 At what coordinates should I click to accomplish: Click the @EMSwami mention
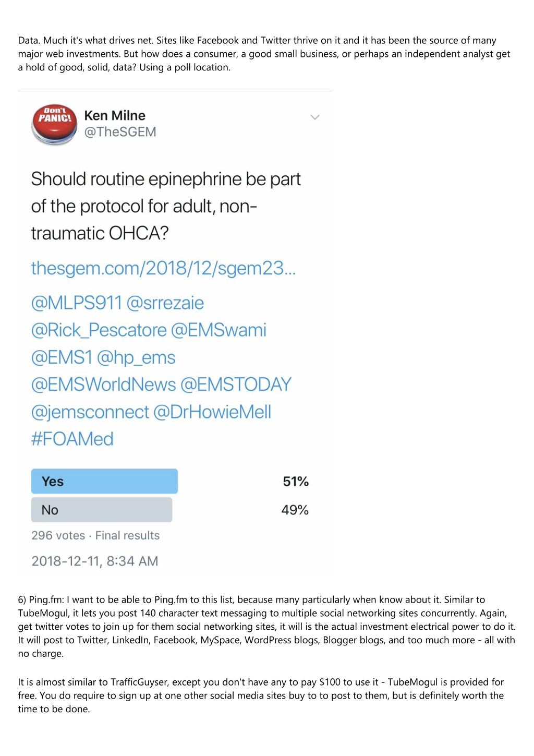pyautogui.click(x=219, y=330)
